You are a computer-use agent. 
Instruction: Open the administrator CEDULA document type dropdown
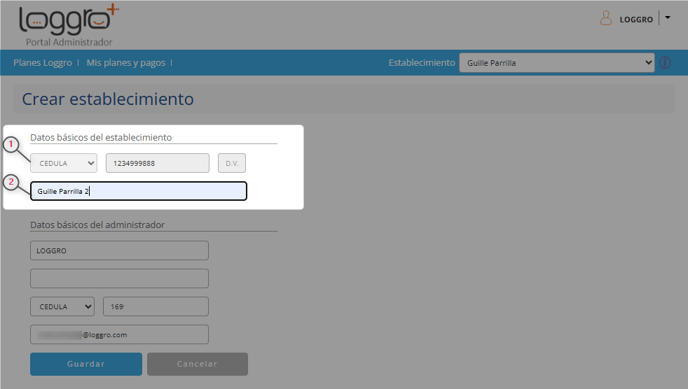pos(62,307)
